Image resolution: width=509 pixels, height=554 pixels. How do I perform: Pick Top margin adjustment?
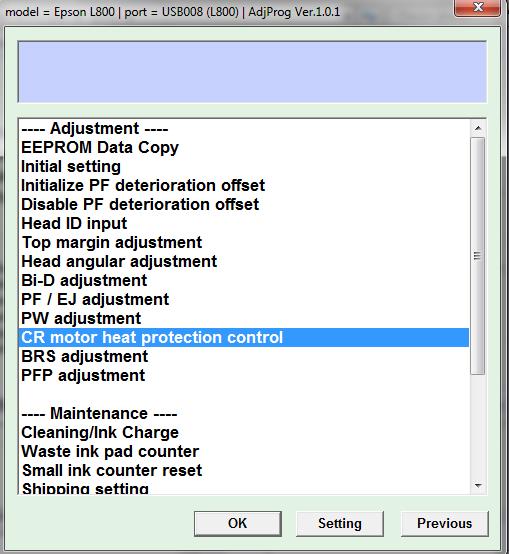(x=244, y=243)
